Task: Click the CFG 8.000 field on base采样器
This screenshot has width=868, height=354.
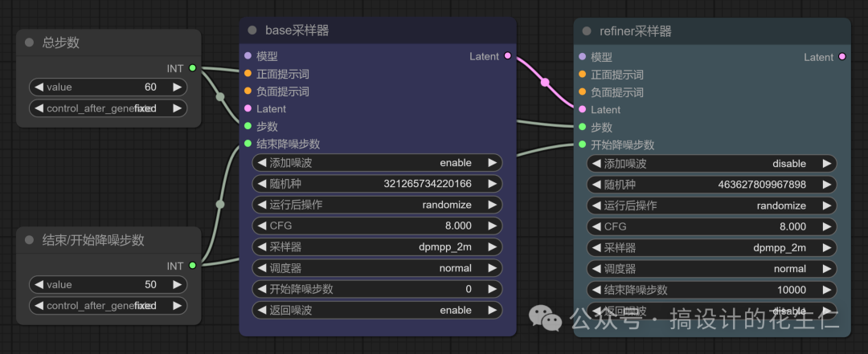Action: pyautogui.click(x=377, y=226)
